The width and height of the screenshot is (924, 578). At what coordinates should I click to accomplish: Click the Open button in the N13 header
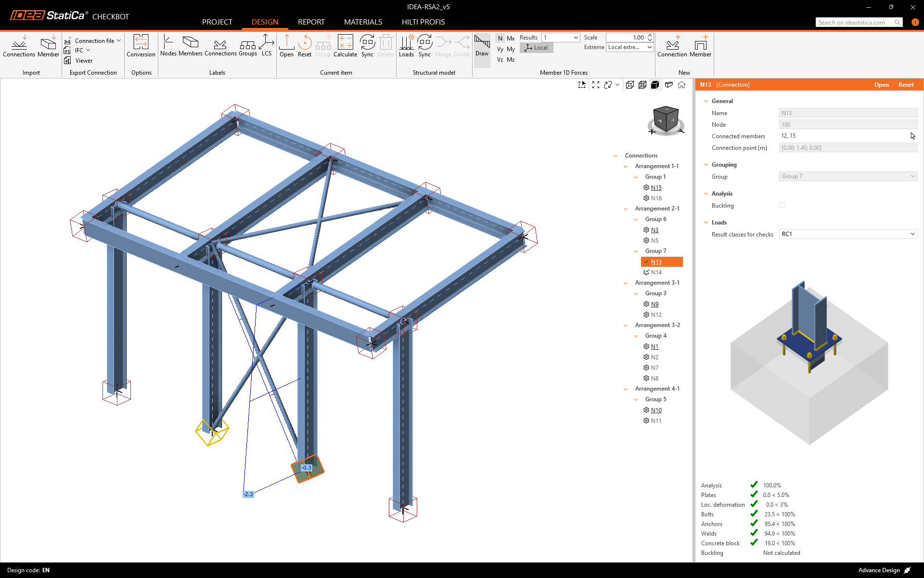[881, 85]
